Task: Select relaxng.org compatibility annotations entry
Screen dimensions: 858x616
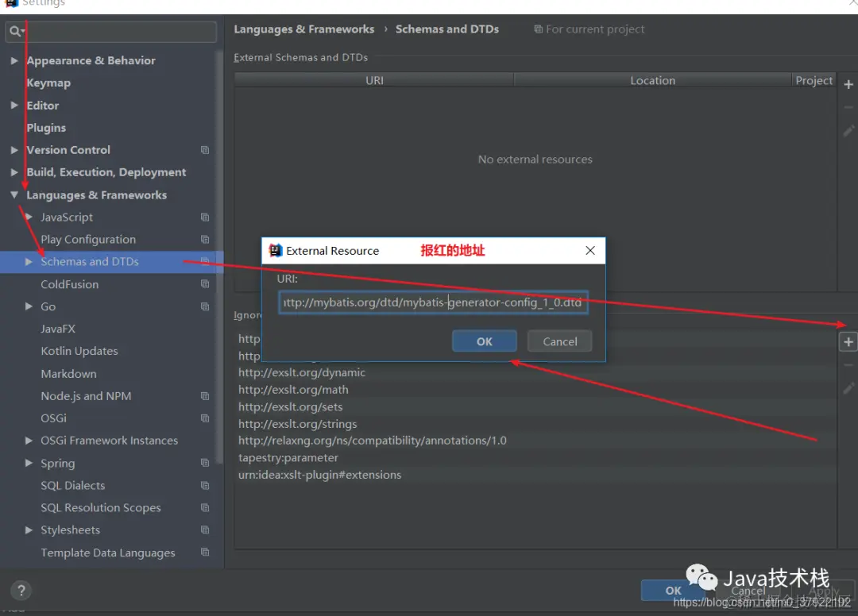Action: 535,441
